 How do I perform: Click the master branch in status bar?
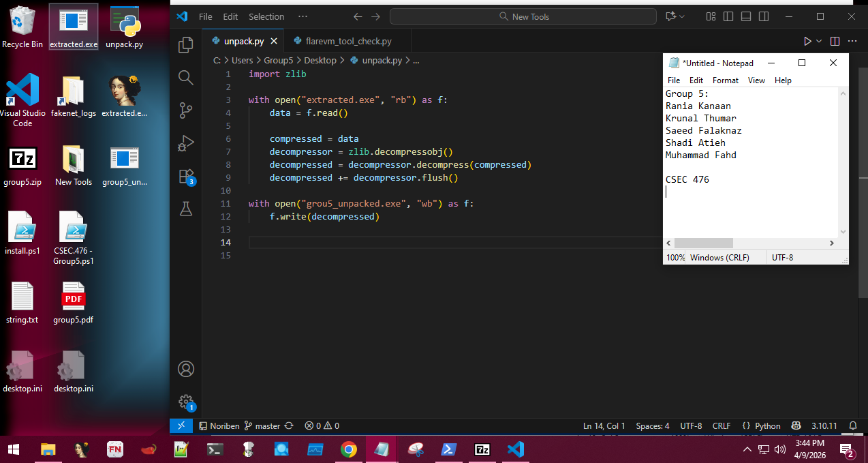[x=262, y=425]
